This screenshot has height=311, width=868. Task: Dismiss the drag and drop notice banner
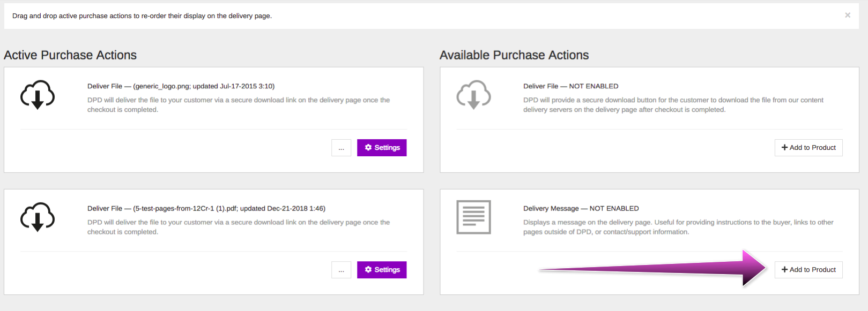pyautogui.click(x=848, y=15)
